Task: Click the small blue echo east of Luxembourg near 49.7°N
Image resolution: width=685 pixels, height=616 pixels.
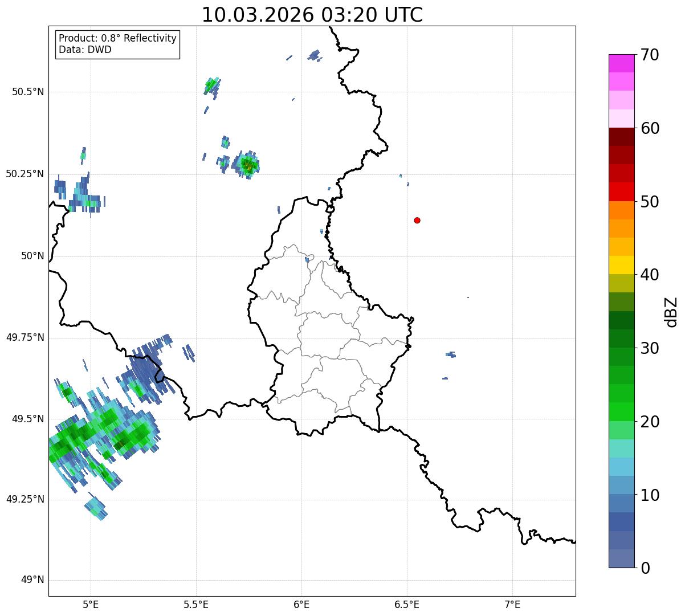Action: (451, 354)
